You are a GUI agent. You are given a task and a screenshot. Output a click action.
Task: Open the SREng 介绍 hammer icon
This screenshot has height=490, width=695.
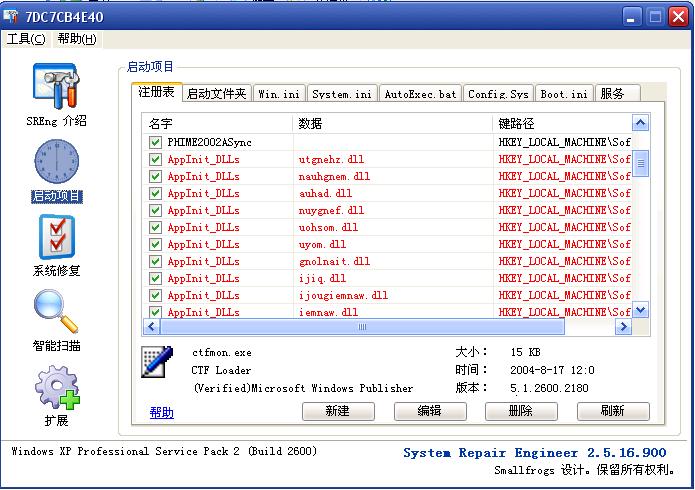pos(56,86)
